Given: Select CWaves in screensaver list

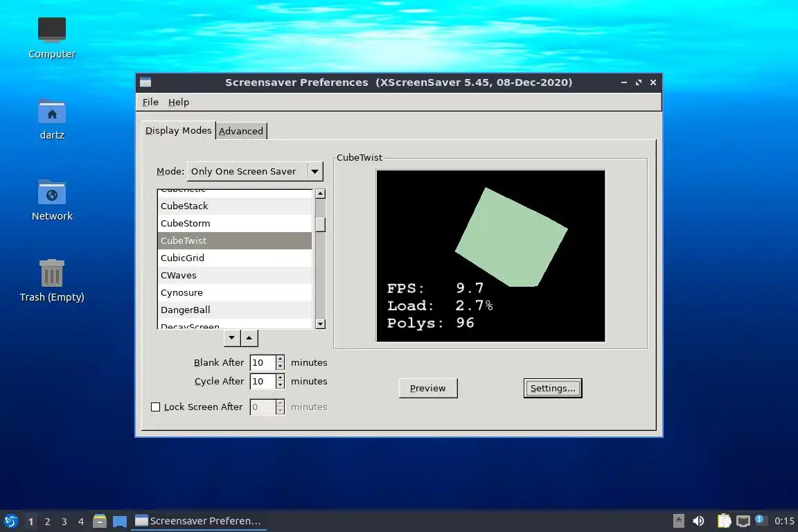Looking at the screenshot, I should pyautogui.click(x=235, y=276).
